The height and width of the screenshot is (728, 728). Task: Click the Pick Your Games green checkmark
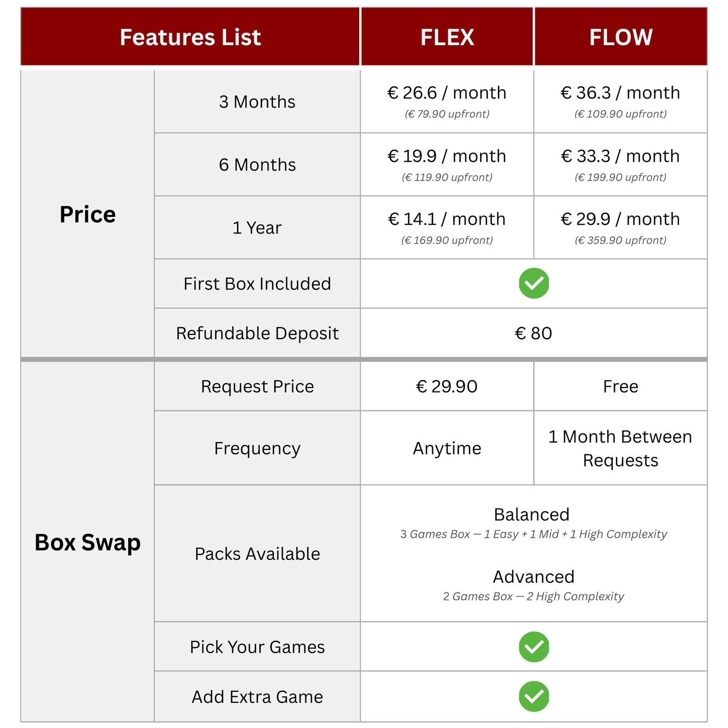[x=534, y=647]
